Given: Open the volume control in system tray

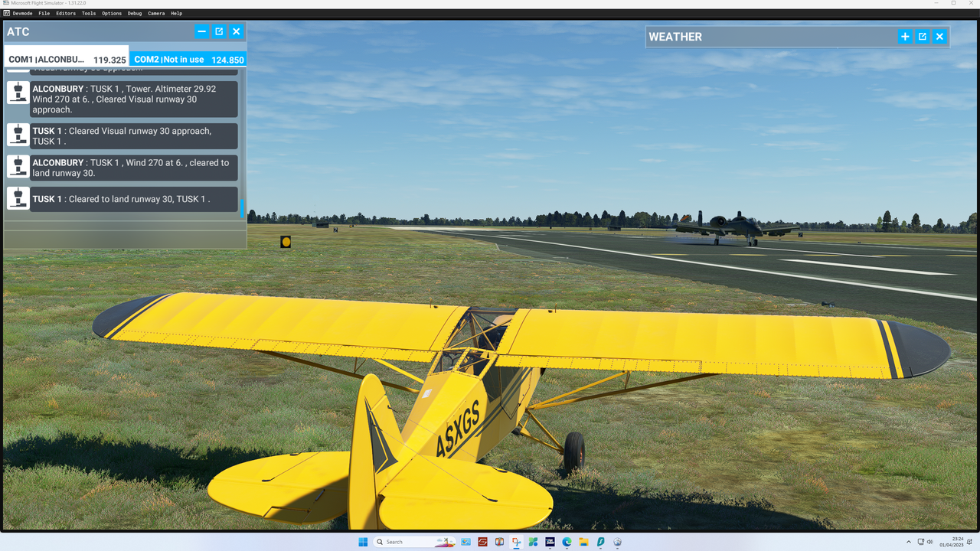Looking at the screenshot, I should tap(930, 542).
